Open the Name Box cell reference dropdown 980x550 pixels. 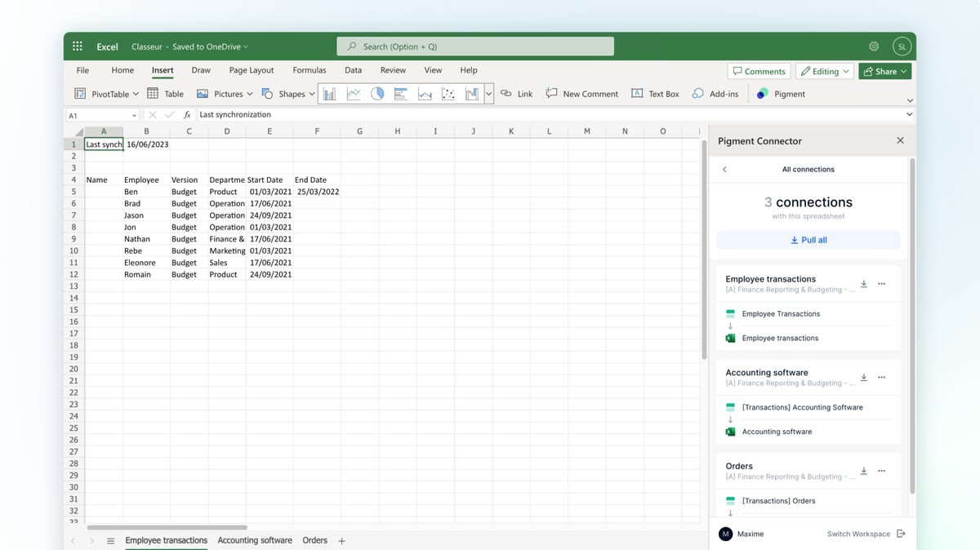coord(134,115)
